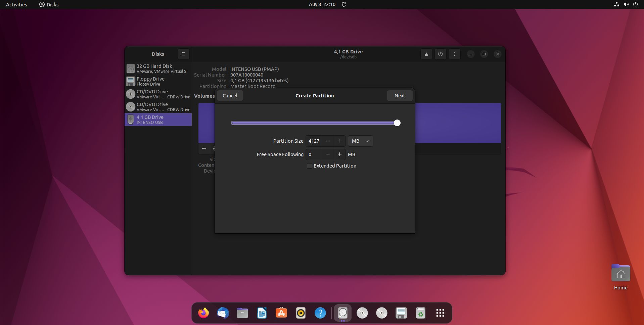Viewport: 644px width, 325px height.
Task: Select the Floppy Drive in sidebar
Action: (158, 81)
